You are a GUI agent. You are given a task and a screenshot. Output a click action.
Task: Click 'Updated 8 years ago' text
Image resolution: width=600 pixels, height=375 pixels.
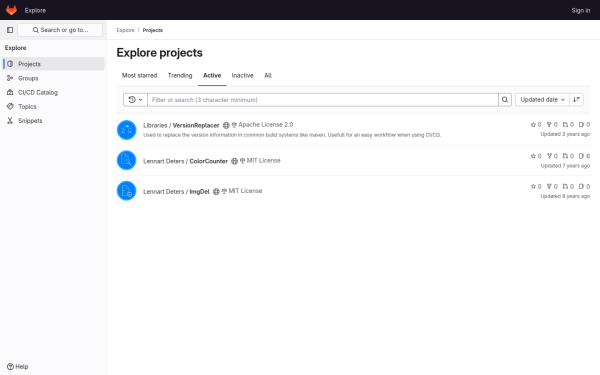pos(565,196)
